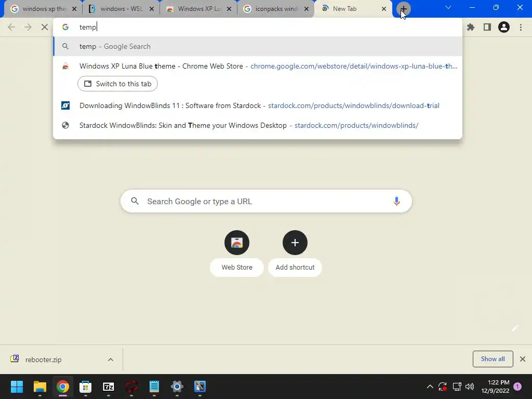Image resolution: width=532 pixels, height=399 pixels.
Task: Open volume speaker tray icon
Action: pos(470,387)
